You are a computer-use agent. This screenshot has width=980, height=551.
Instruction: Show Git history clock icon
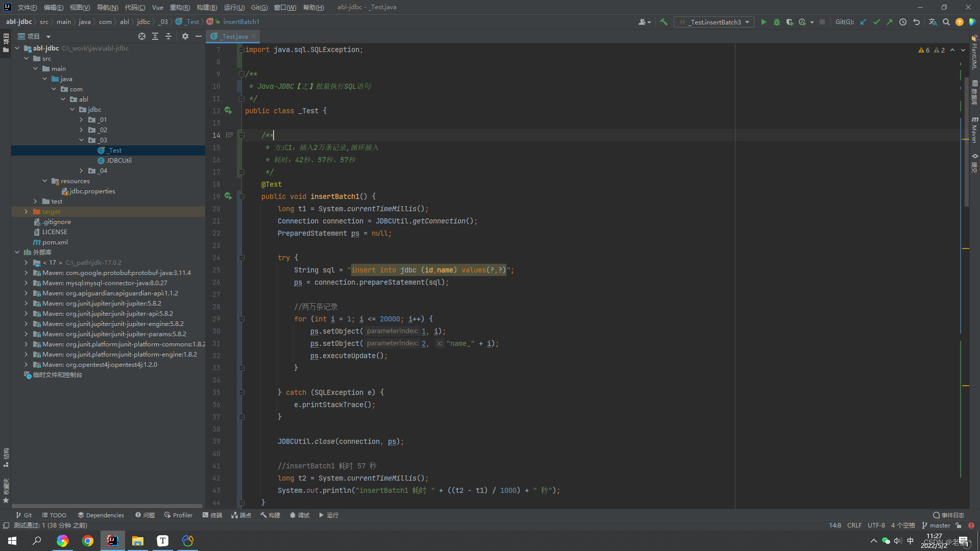pos(903,22)
